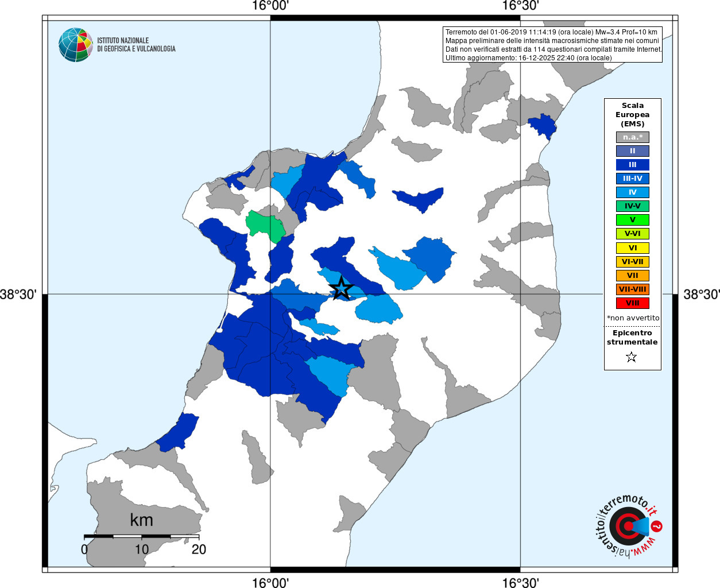This screenshot has width=720, height=588.
Task: Click the light blue IV legend swatch
Action: [x=633, y=192]
